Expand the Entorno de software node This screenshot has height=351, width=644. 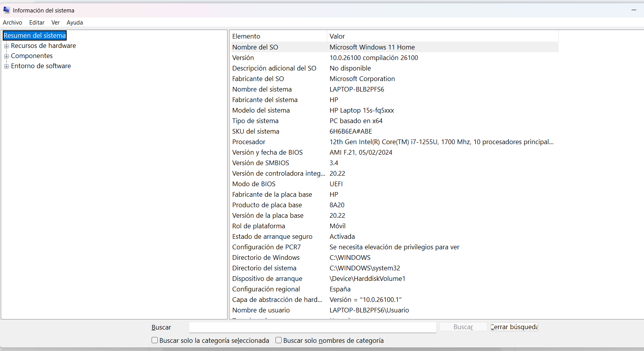6,66
